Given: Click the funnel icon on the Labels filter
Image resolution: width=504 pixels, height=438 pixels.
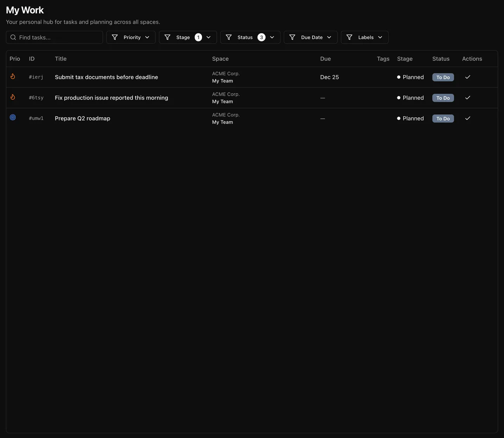Looking at the screenshot, I should pyautogui.click(x=349, y=38).
